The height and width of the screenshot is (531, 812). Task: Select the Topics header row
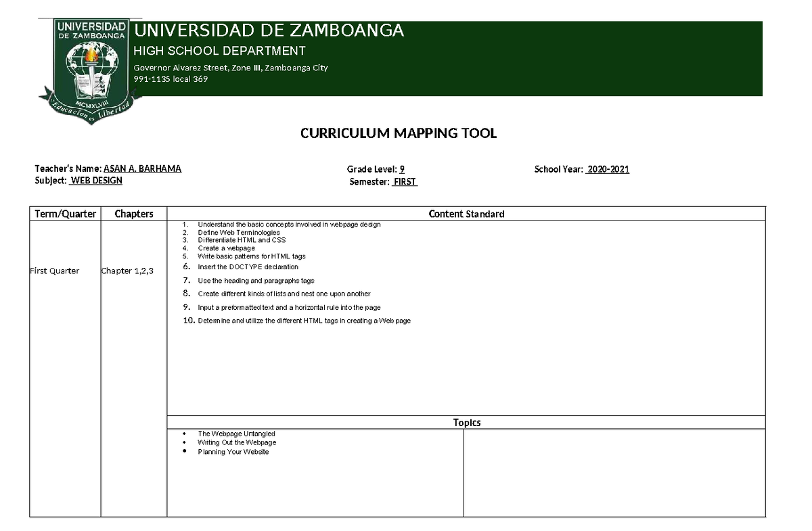point(467,422)
